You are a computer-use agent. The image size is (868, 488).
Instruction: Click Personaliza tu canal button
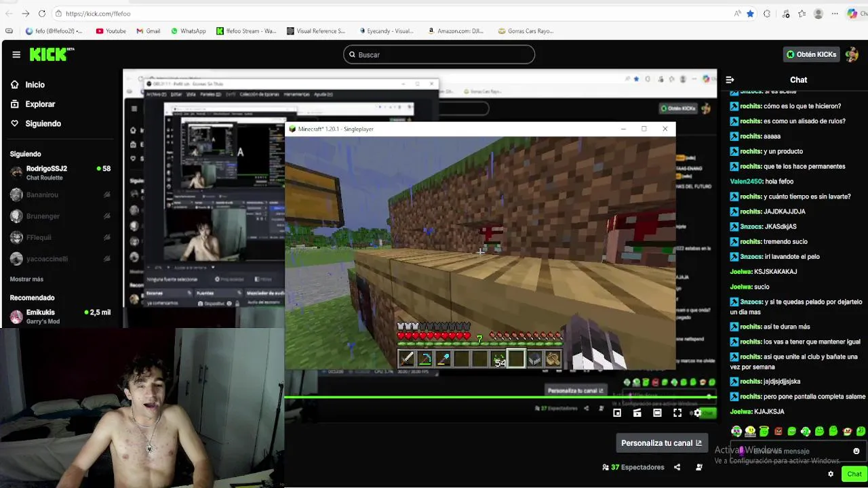tap(661, 443)
